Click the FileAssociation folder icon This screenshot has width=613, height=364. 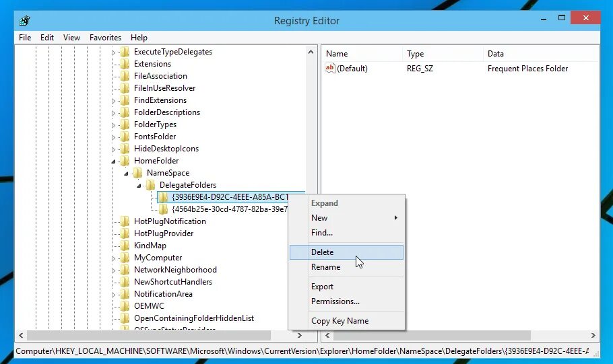point(125,76)
